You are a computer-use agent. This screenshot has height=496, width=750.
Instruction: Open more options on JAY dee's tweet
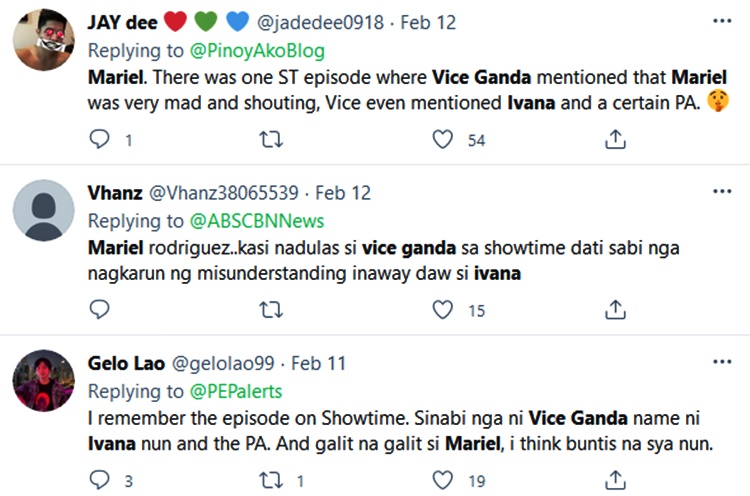(722, 21)
